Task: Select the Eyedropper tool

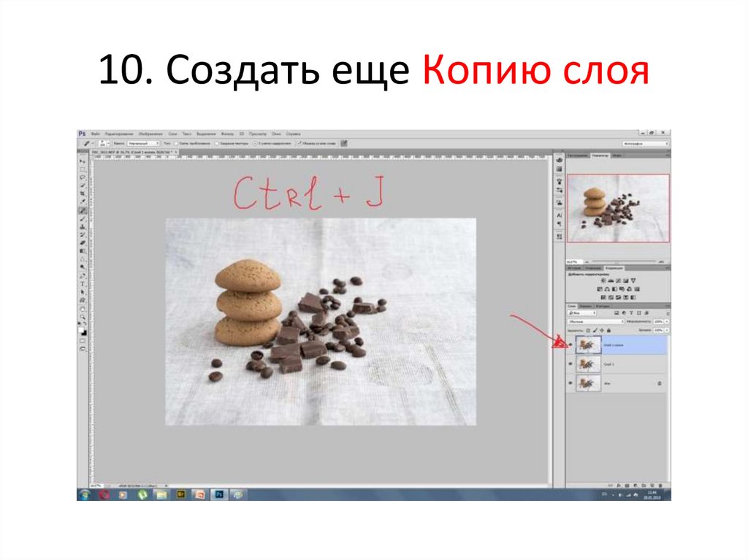Action: (83, 202)
